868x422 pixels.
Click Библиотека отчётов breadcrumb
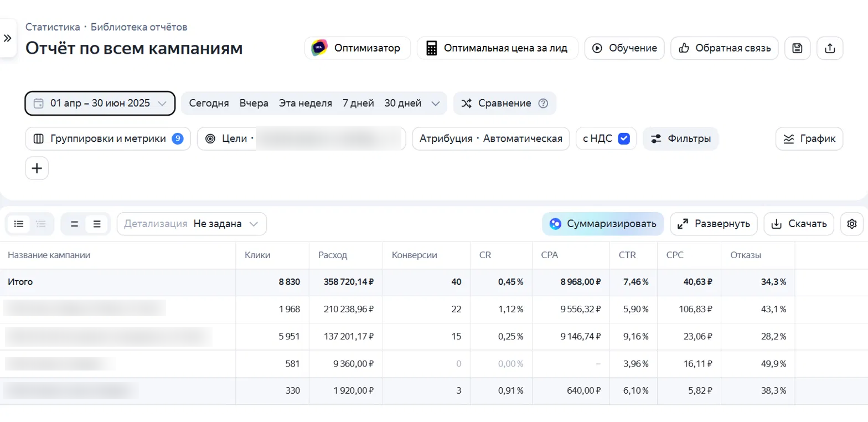tap(139, 27)
